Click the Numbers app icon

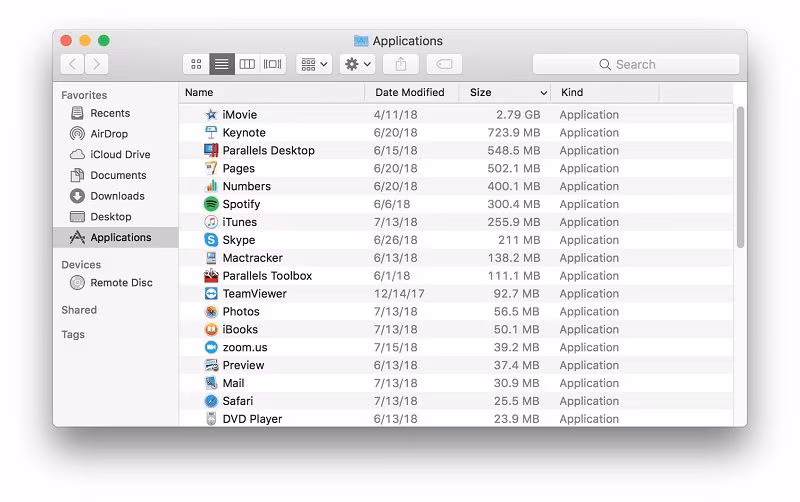pos(211,186)
